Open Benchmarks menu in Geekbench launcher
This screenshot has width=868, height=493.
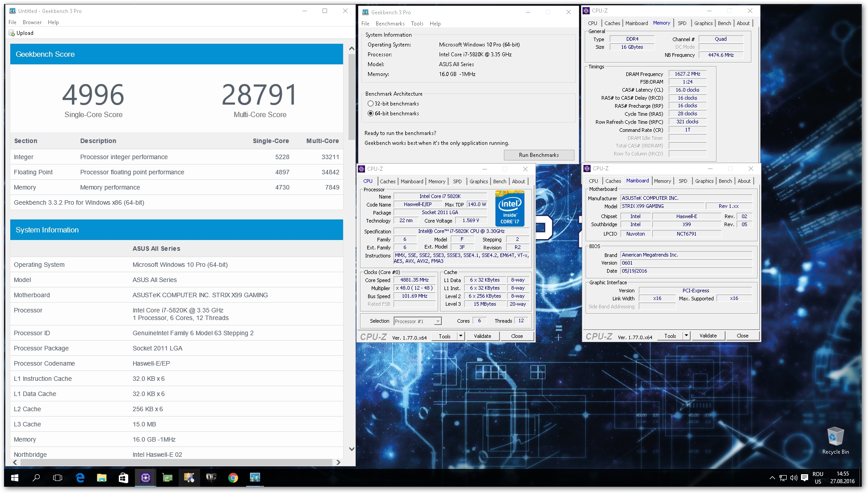pos(390,24)
